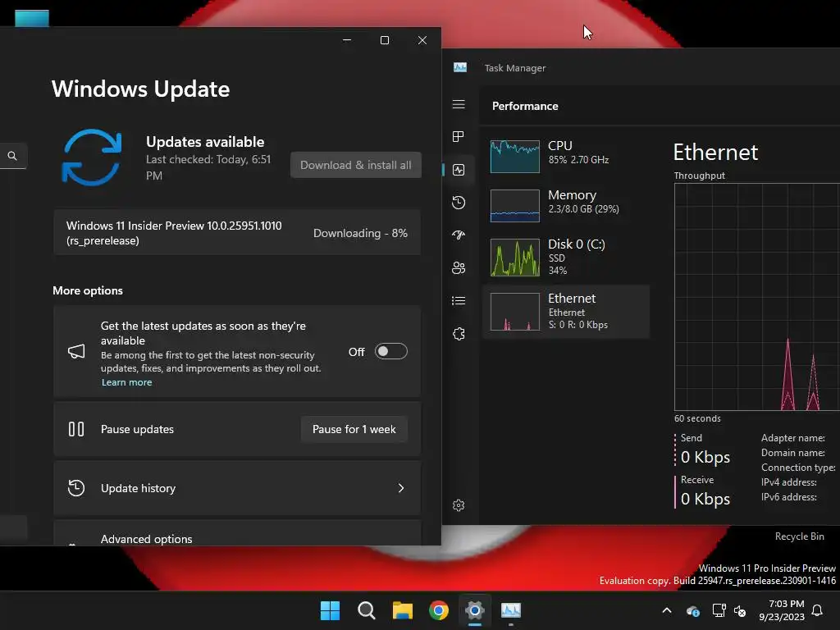
Task: Click the Windows 11 Insider Preview update row
Action: [237, 233]
